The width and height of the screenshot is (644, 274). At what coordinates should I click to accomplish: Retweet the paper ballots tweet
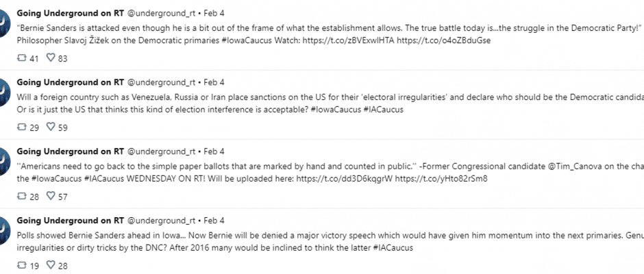(x=21, y=197)
